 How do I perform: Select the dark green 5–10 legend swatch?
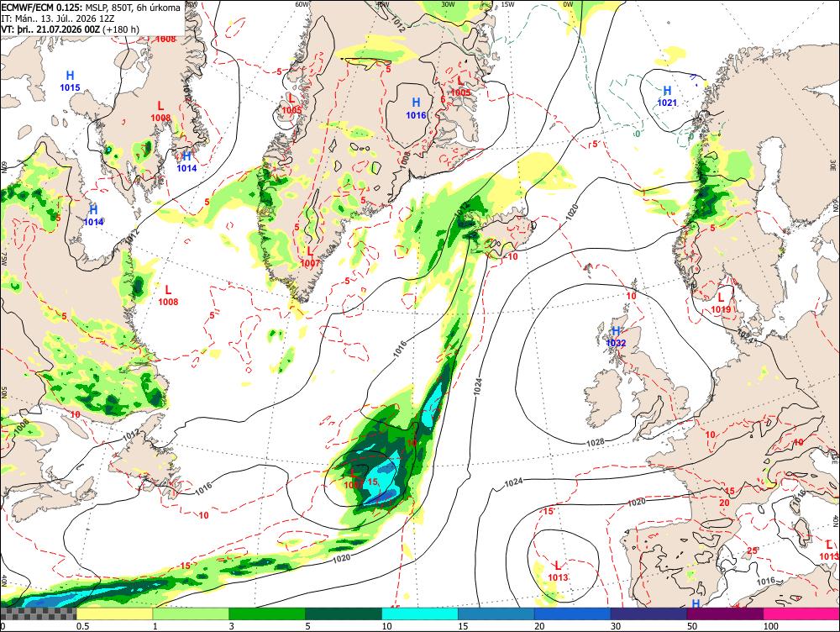click(344, 614)
